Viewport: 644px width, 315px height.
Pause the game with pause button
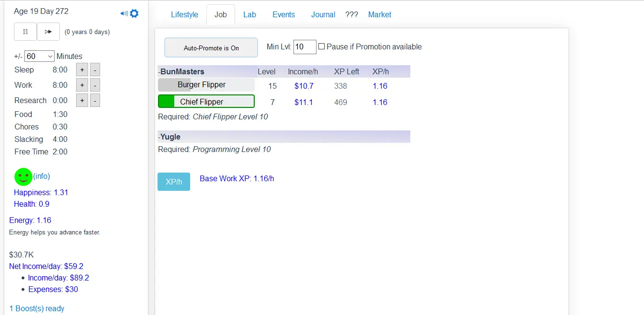click(25, 32)
